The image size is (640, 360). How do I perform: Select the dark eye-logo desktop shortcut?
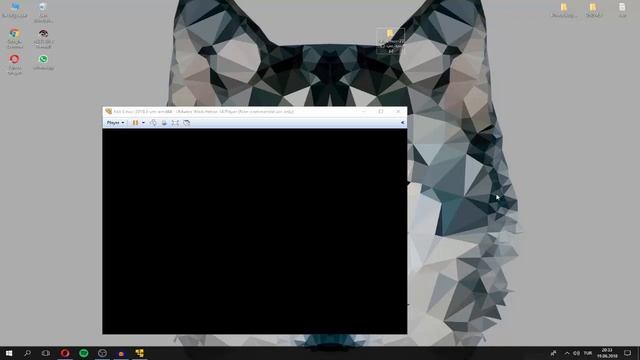coord(43,38)
